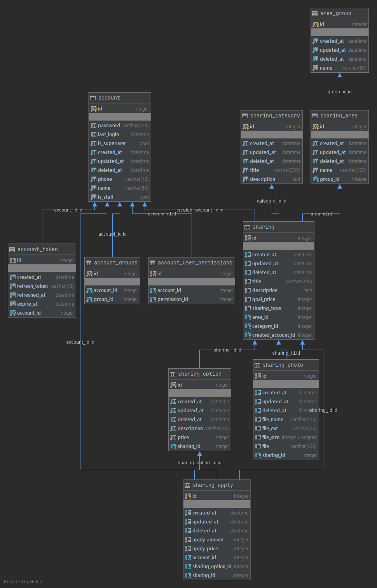This screenshot has height=588, width=377.
Task: Click the category_id:id relationship label
Action: 272,201
